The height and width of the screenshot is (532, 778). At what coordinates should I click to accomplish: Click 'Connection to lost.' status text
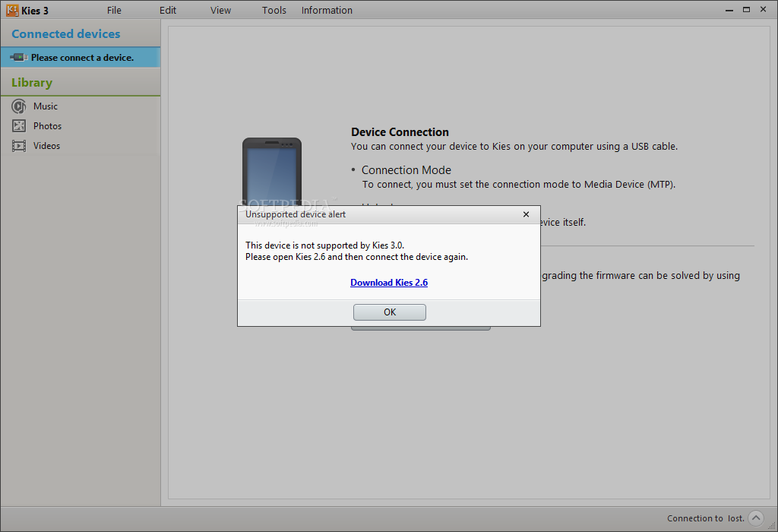tap(706, 518)
